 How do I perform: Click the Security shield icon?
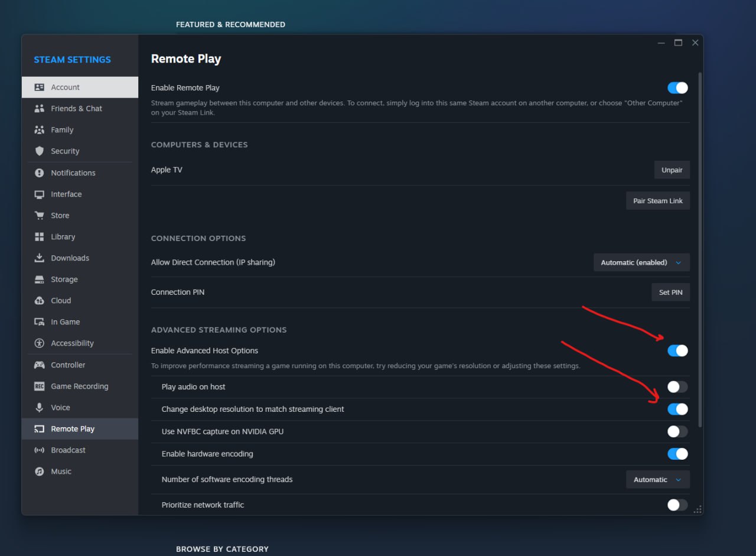[x=40, y=151]
